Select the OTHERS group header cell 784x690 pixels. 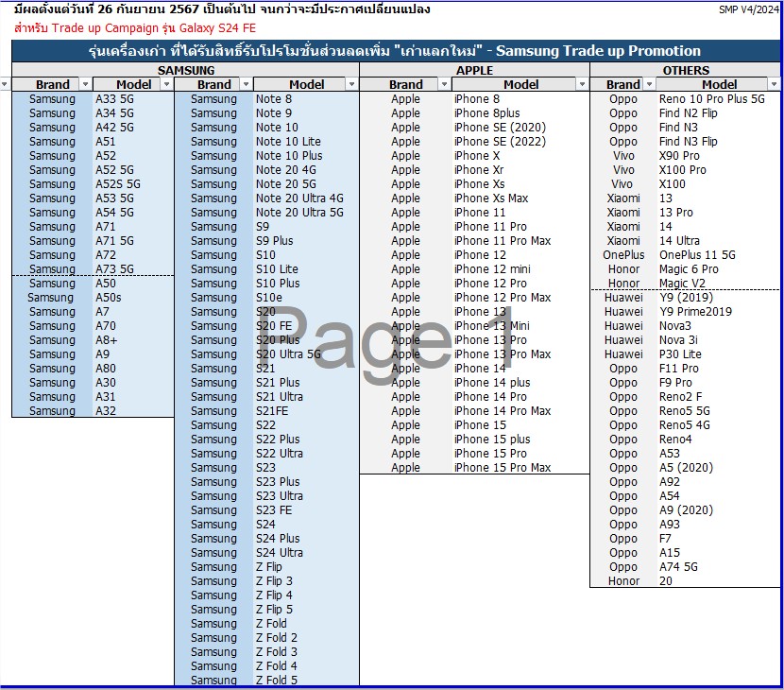click(x=686, y=70)
